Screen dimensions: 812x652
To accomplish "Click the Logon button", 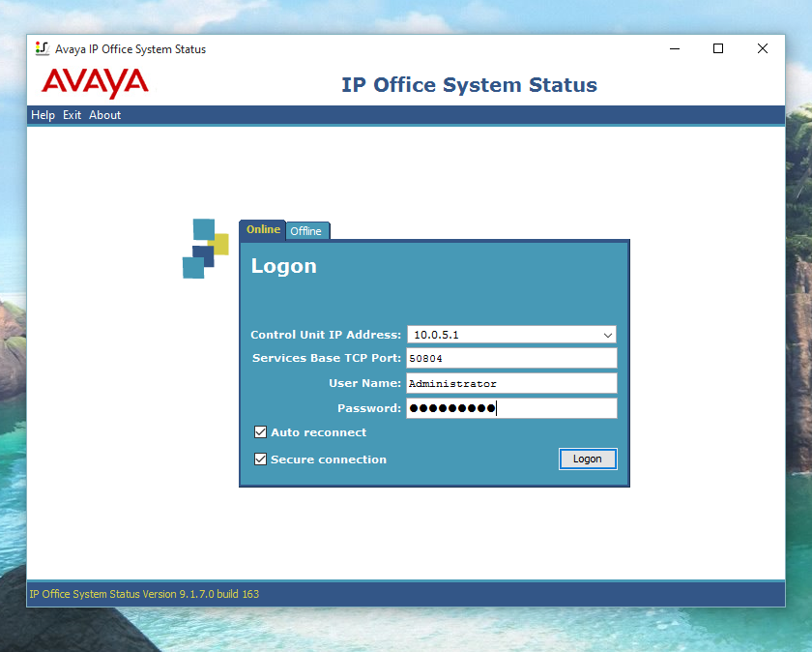I will click(x=588, y=459).
